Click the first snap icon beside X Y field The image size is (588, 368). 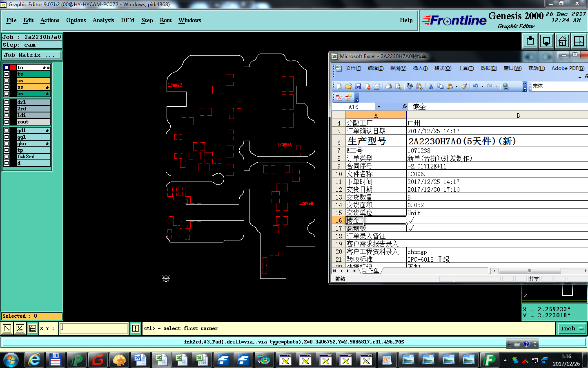coord(7,328)
